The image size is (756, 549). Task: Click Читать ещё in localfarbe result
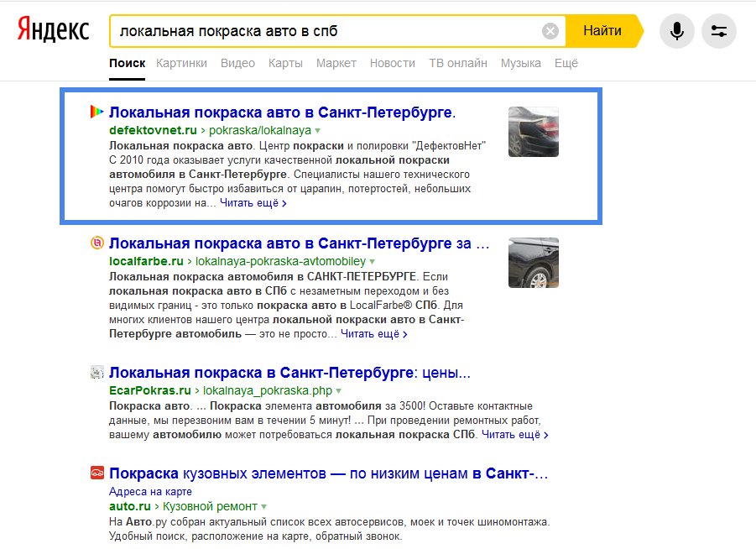pyautogui.click(x=374, y=334)
